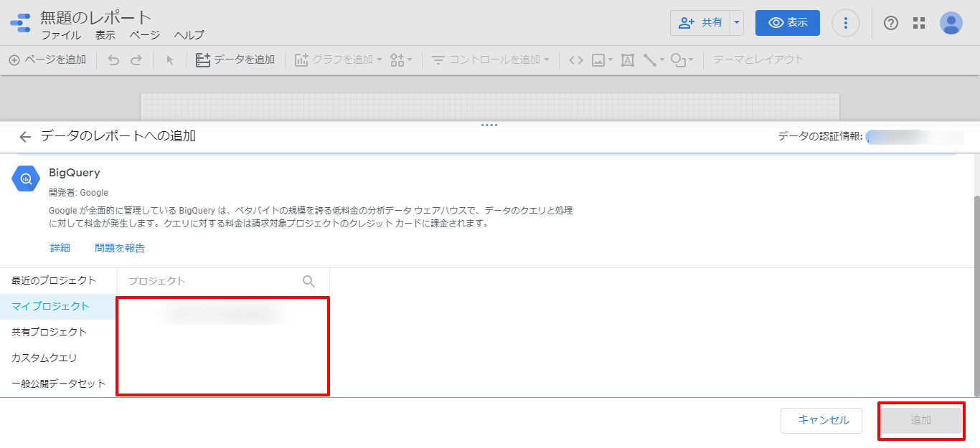Click the panel handle dots
The image size is (980, 448).
pyautogui.click(x=489, y=125)
